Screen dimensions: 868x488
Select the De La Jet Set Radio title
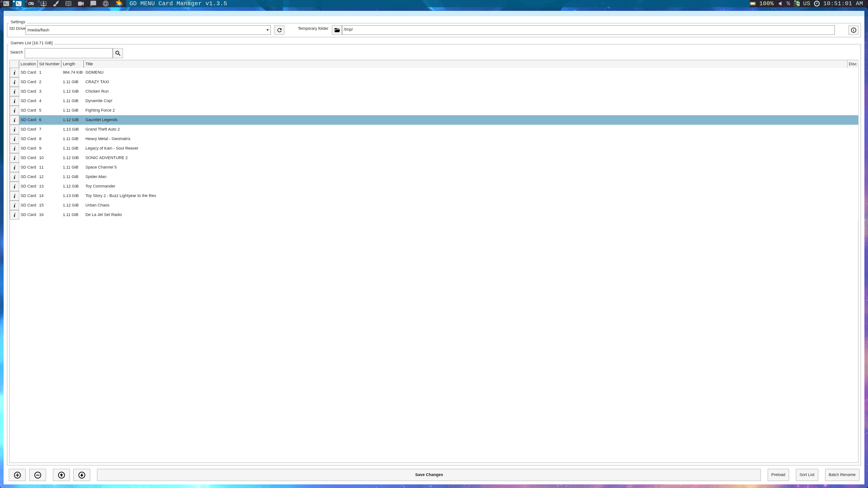click(x=104, y=215)
